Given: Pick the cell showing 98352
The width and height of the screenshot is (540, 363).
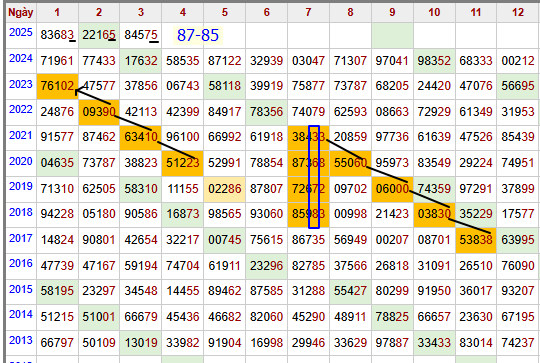Looking at the screenshot, I should tap(434, 61).
